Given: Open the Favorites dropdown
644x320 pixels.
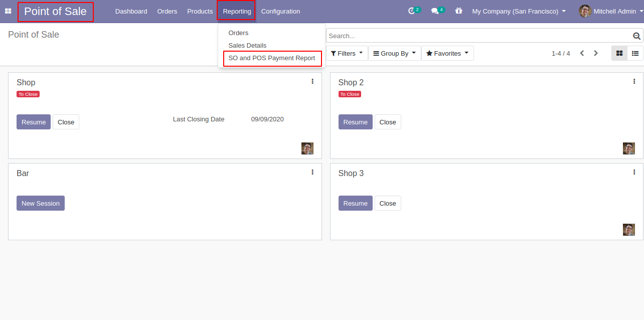Looking at the screenshot, I should [447, 53].
